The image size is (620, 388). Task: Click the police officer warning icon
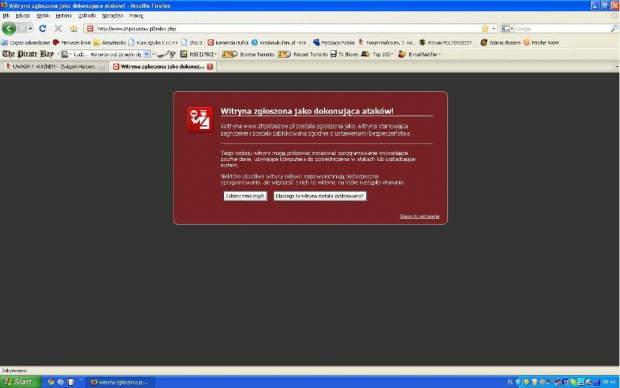click(x=200, y=119)
